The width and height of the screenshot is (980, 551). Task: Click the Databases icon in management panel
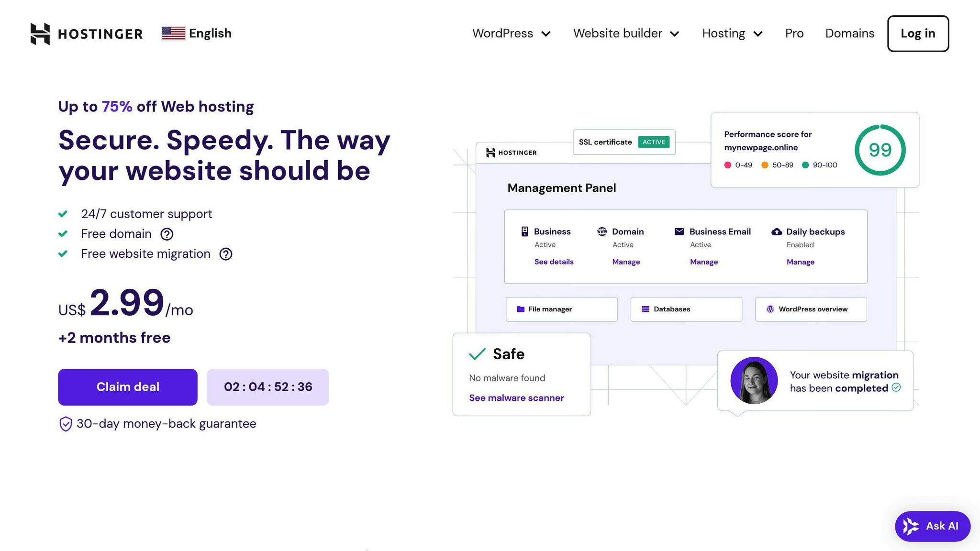[646, 309]
